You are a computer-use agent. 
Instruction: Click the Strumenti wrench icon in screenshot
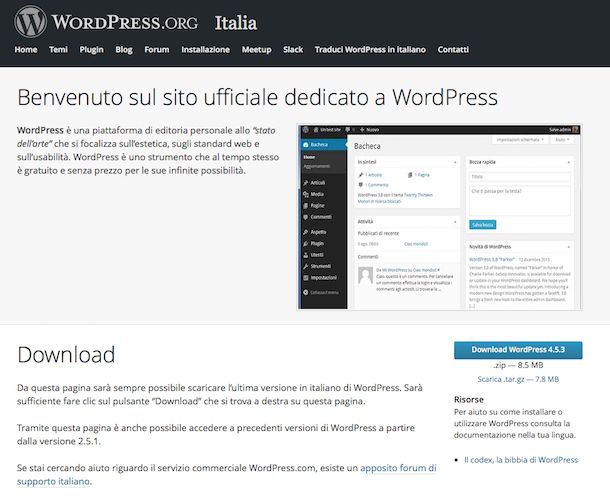click(x=306, y=266)
